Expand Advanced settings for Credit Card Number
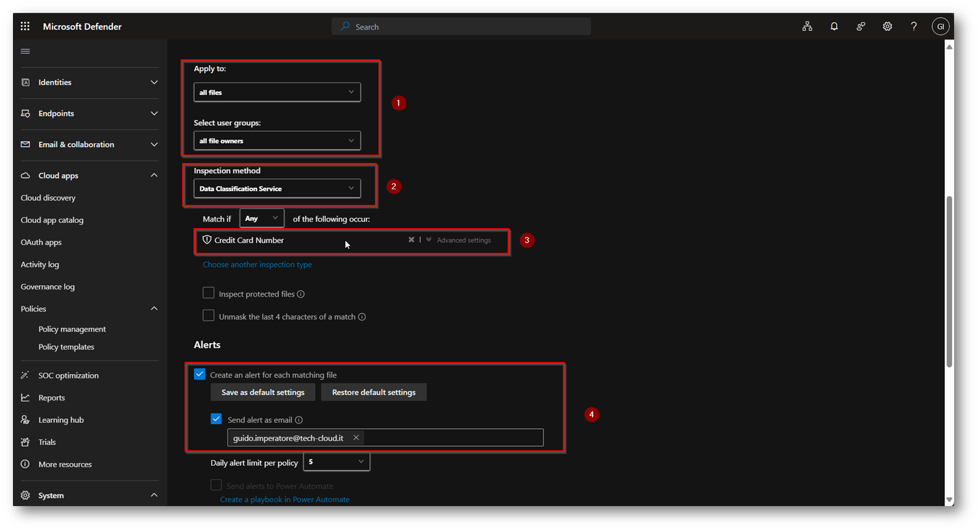Viewport: 980px width, 532px height. [x=458, y=240]
